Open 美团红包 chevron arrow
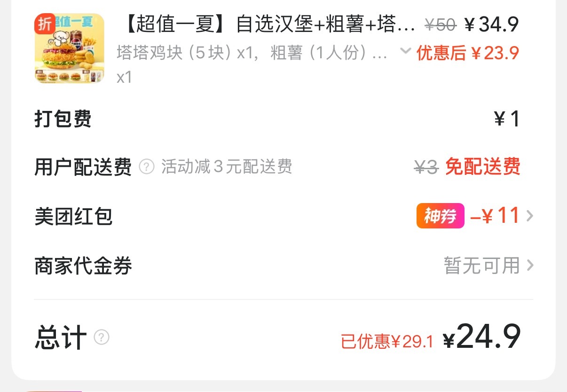Screen dimensions: 567x392 tap(530, 216)
